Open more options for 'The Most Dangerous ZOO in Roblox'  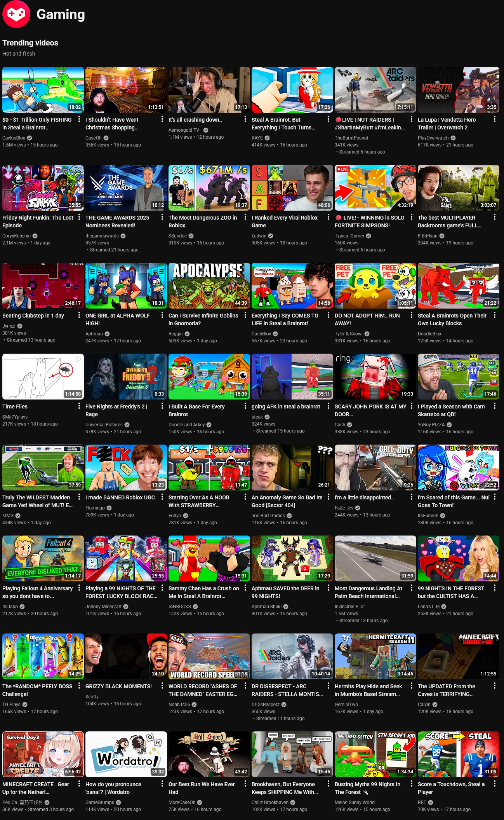[x=245, y=217]
